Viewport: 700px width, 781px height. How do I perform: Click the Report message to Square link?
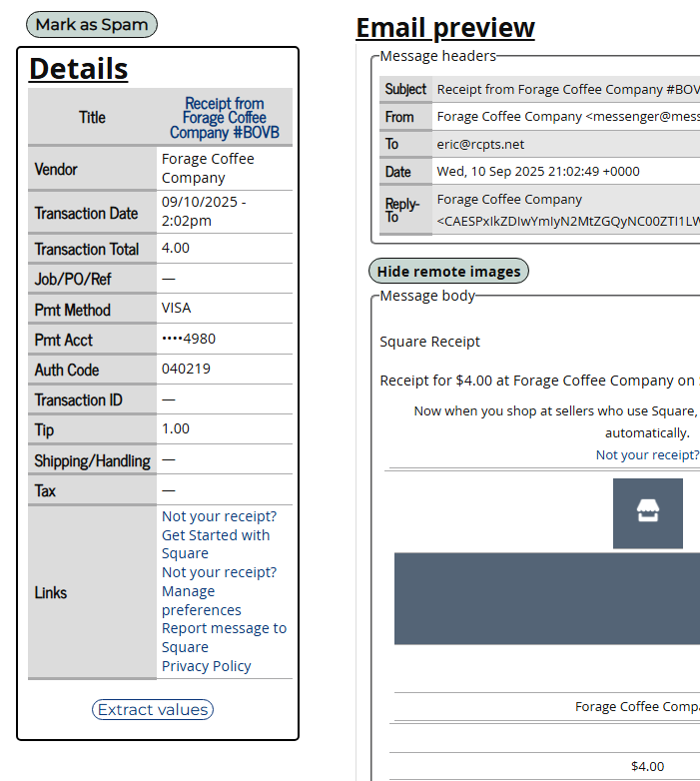[x=224, y=637]
